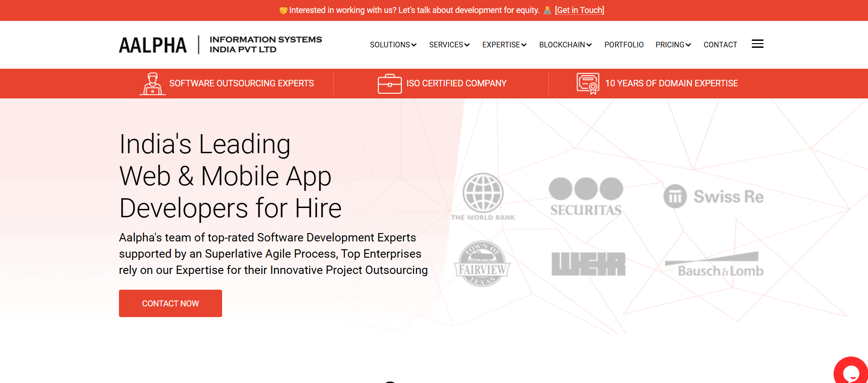868x383 pixels.
Task: Click the India's Leading headline
Action: 230,176
